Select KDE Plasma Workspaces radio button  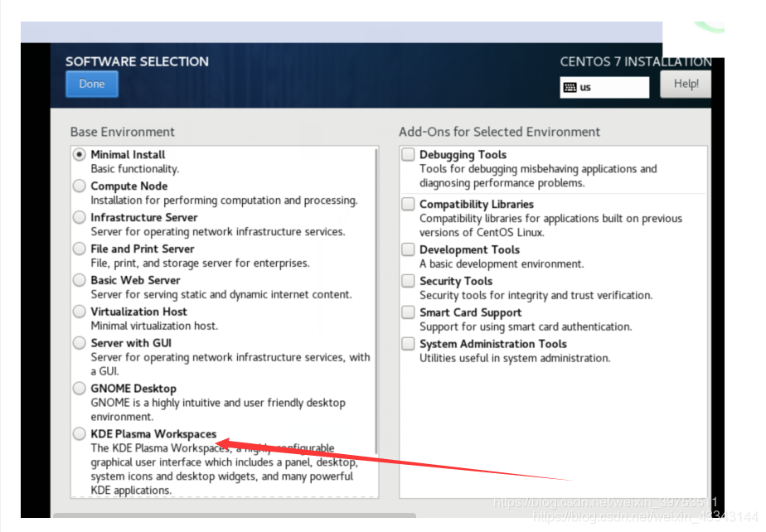tap(79, 434)
